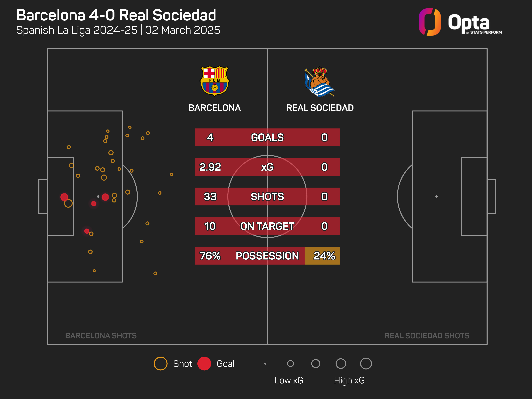Click the penalty spot in Real Sociedad's half
Viewport: 532px width, 399px height.
tap(436, 196)
